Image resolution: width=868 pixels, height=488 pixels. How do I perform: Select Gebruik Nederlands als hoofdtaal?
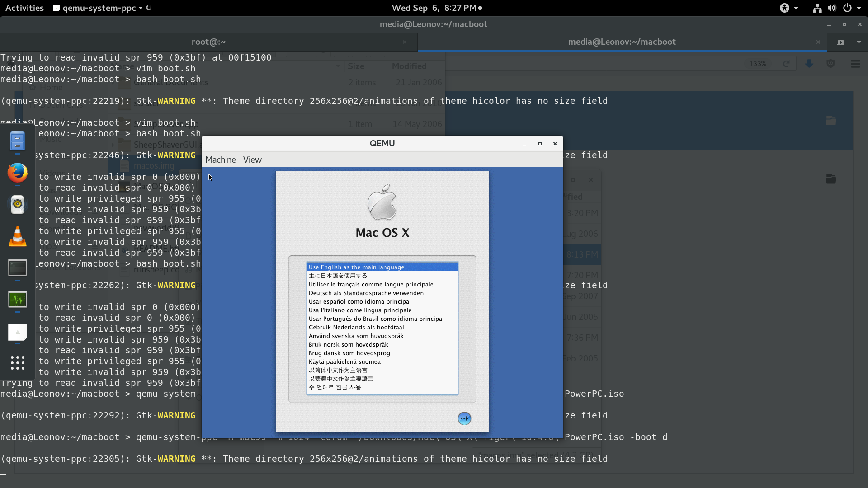point(382,327)
